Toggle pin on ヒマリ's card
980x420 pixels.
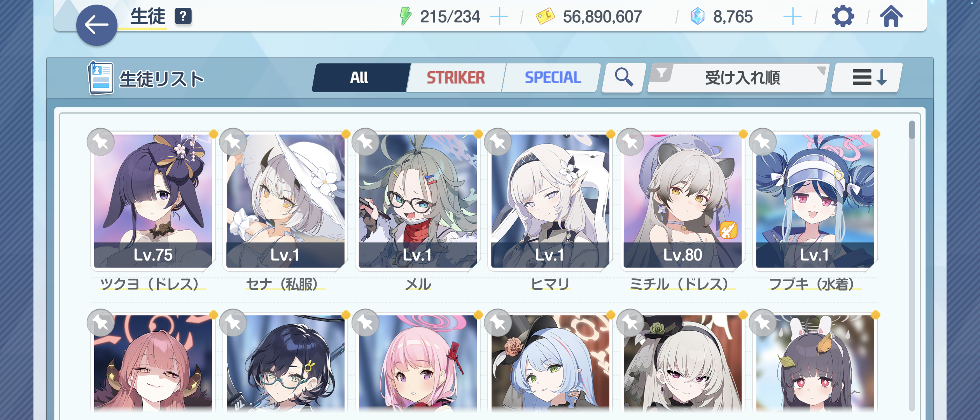click(498, 142)
